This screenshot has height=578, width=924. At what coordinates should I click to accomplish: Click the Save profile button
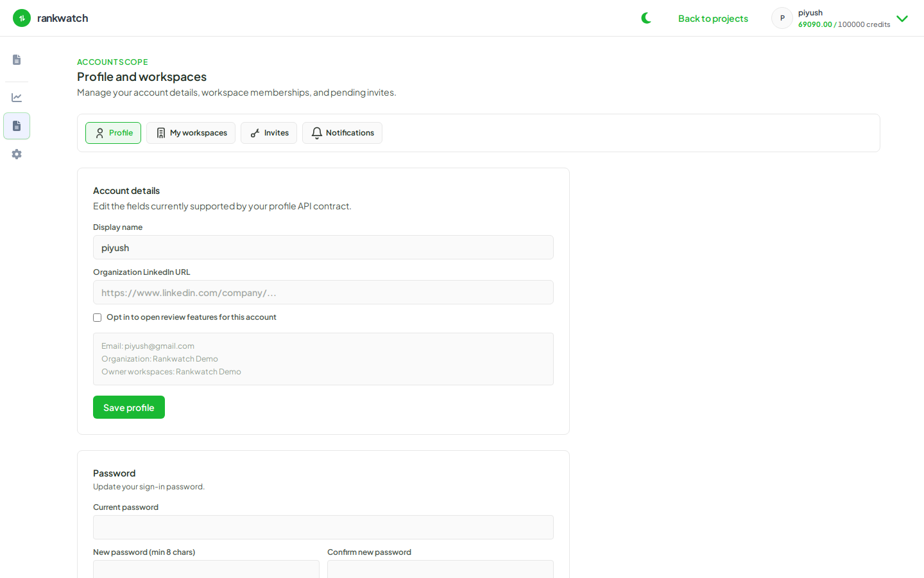click(129, 407)
